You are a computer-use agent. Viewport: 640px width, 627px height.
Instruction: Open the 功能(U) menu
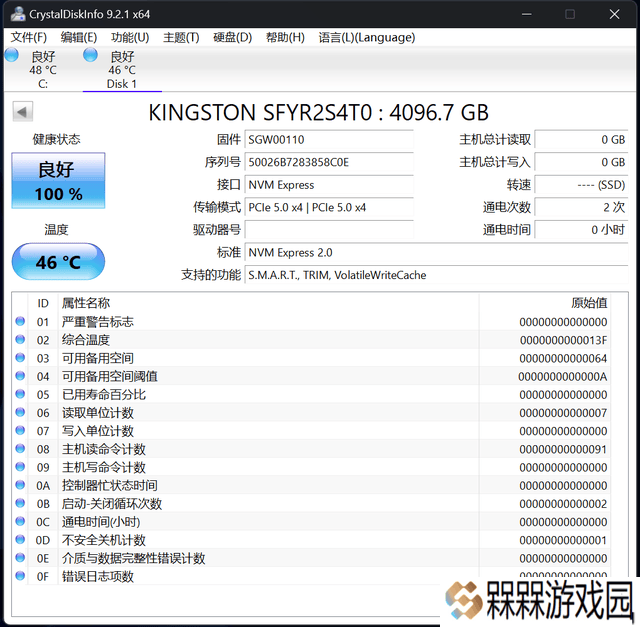[130, 38]
